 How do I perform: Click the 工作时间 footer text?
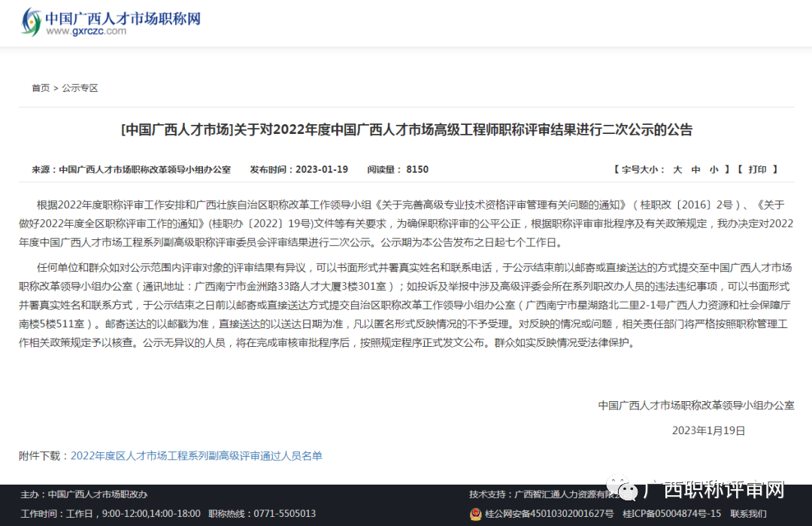(111, 513)
